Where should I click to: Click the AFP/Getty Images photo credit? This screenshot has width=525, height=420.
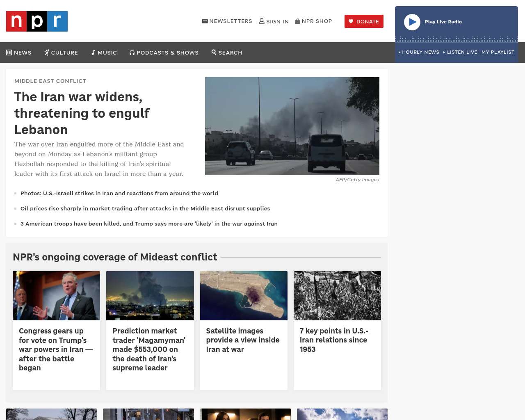tap(357, 180)
